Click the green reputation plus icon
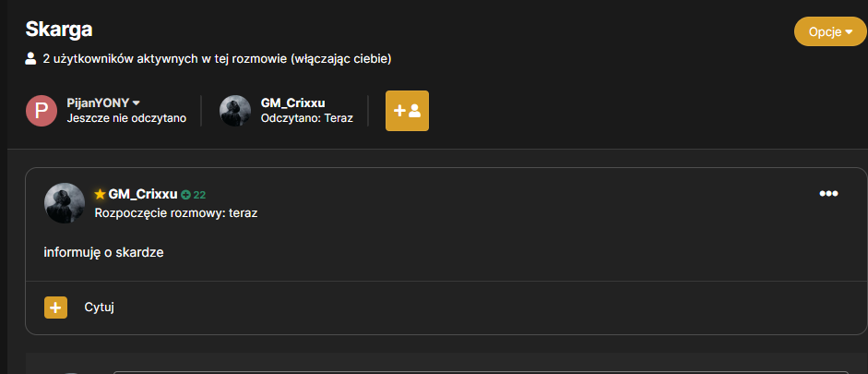The image size is (868, 374). (x=186, y=195)
